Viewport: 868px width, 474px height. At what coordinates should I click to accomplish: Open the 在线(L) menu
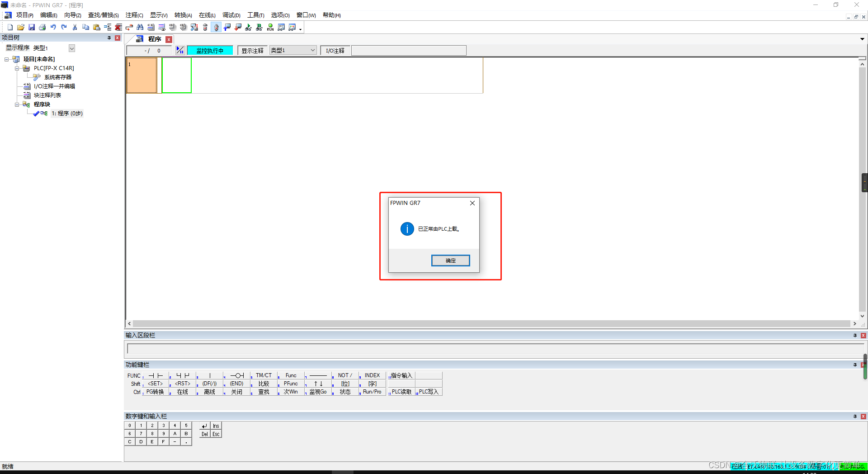(x=207, y=15)
